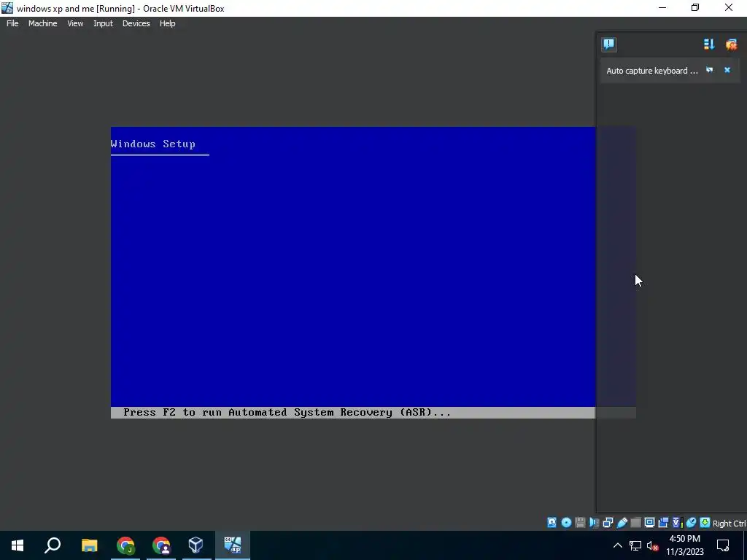747x560 pixels.
Task: Open the Machine menu
Action: tap(42, 23)
